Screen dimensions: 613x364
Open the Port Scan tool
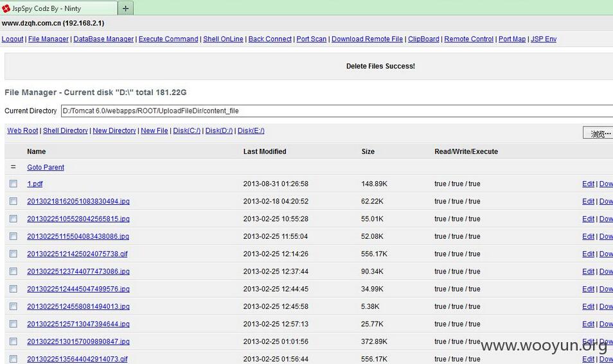tap(312, 39)
